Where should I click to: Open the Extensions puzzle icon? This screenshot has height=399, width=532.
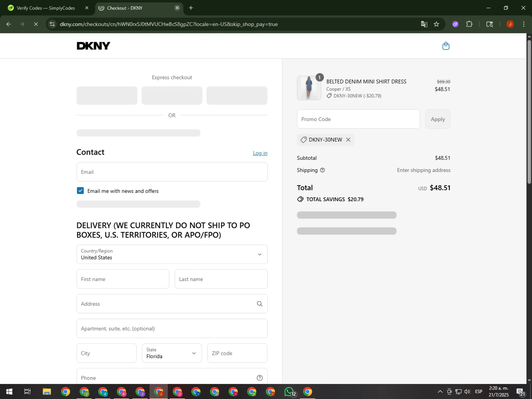pos(469,24)
